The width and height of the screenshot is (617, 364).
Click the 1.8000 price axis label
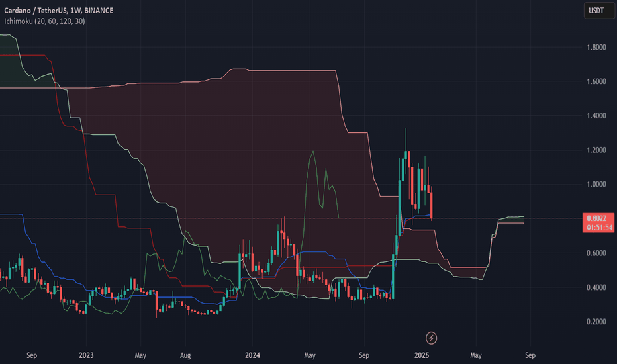coord(596,47)
